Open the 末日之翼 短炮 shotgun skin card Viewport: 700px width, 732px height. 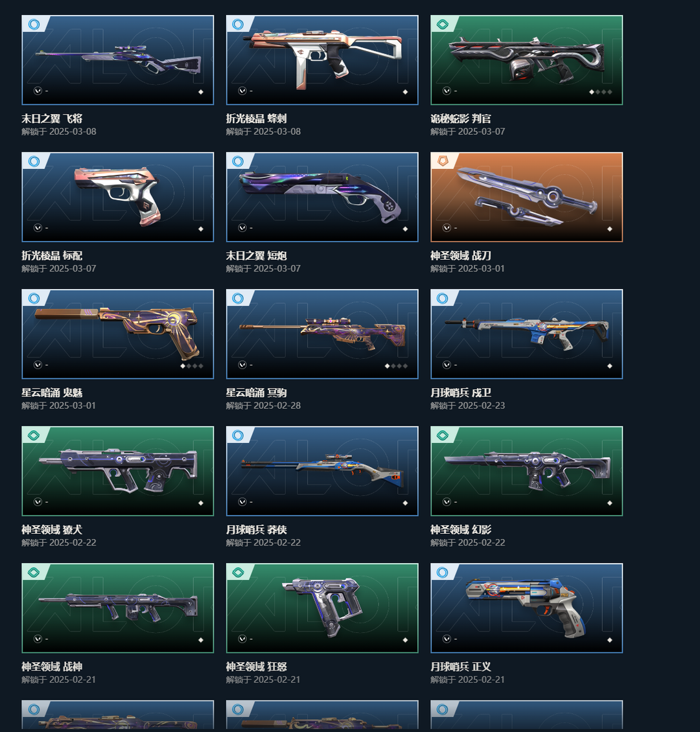pos(322,197)
